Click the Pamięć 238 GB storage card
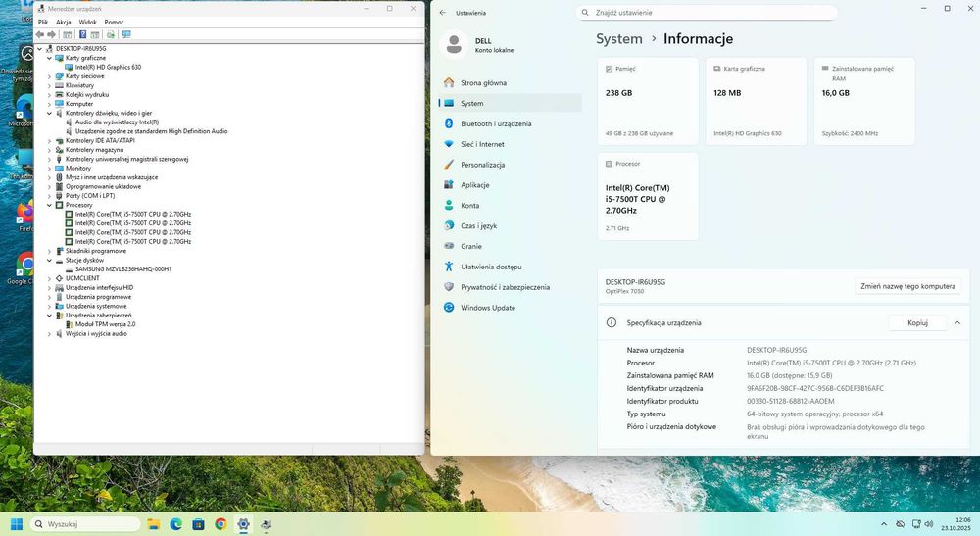This screenshot has height=536, width=980. 648,101
